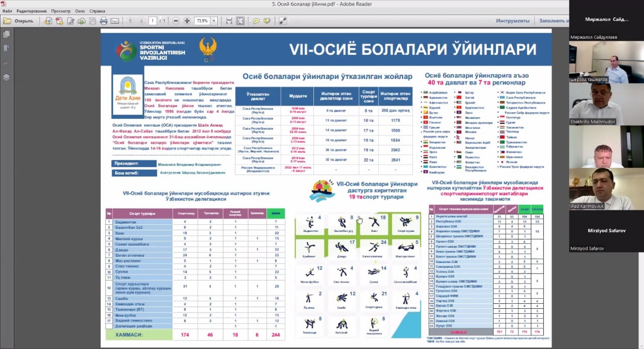Select the highlight text tool
Image resolution: width=644 pixels, height=349 pixels.
tap(267, 21)
